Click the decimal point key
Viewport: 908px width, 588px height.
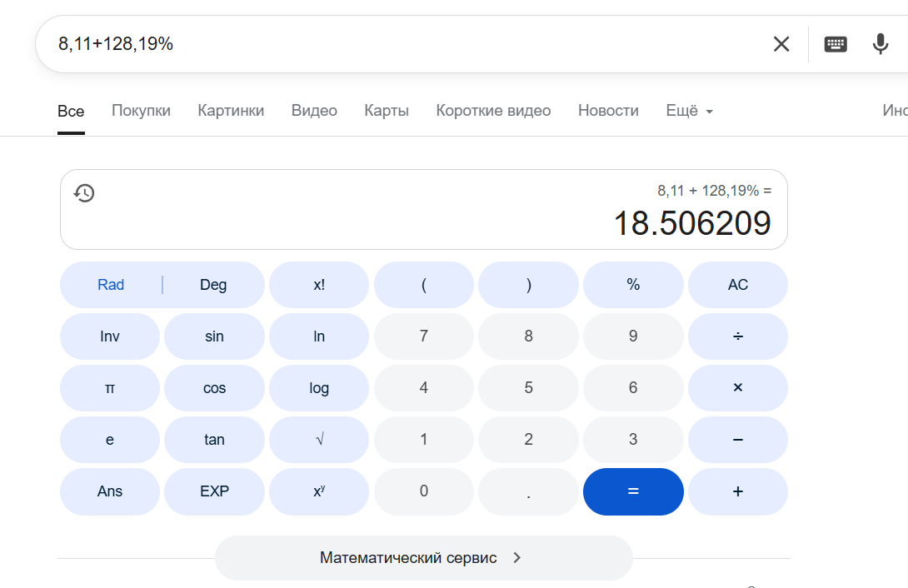(x=528, y=491)
